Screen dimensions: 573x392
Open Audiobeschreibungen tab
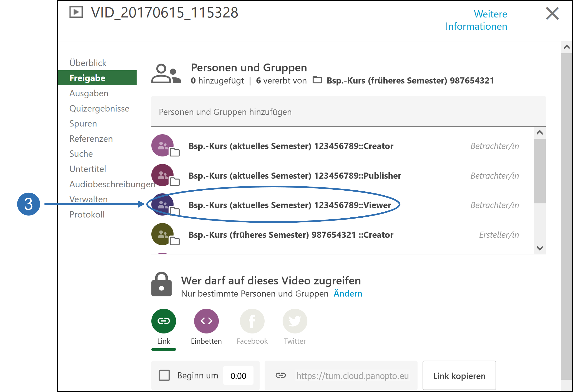coord(112,184)
